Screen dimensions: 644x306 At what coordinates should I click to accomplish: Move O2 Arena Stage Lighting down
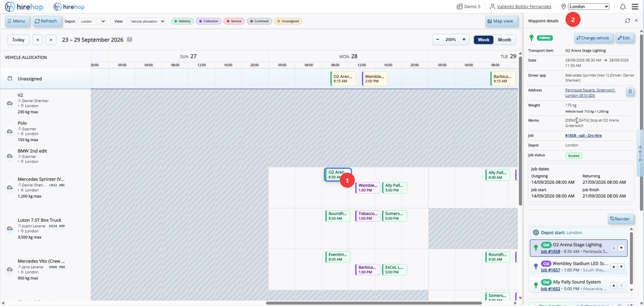621,247
